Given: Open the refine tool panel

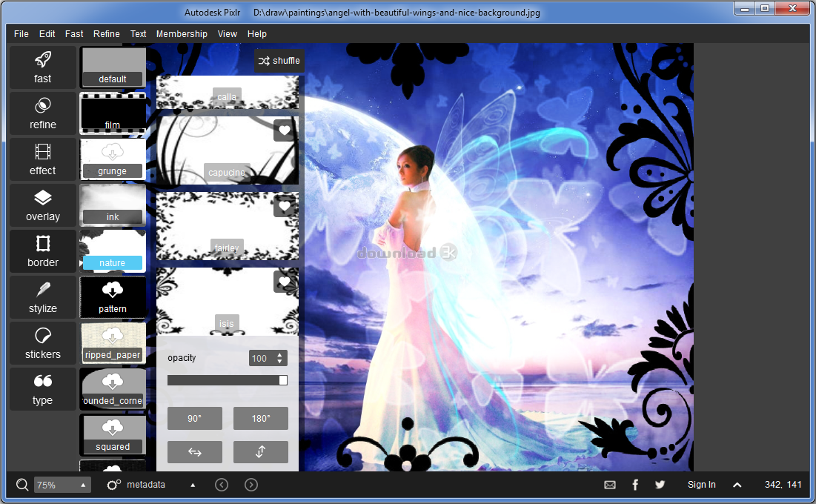Looking at the screenshot, I should [x=42, y=113].
